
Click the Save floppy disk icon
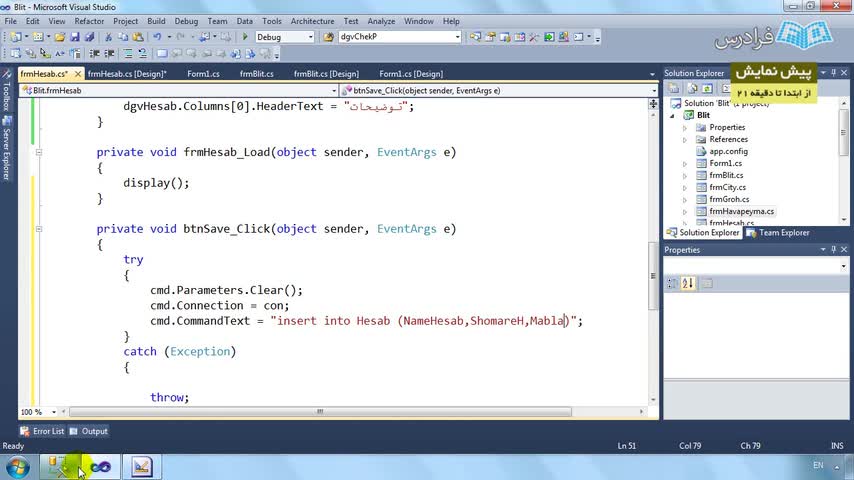click(x=75, y=37)
